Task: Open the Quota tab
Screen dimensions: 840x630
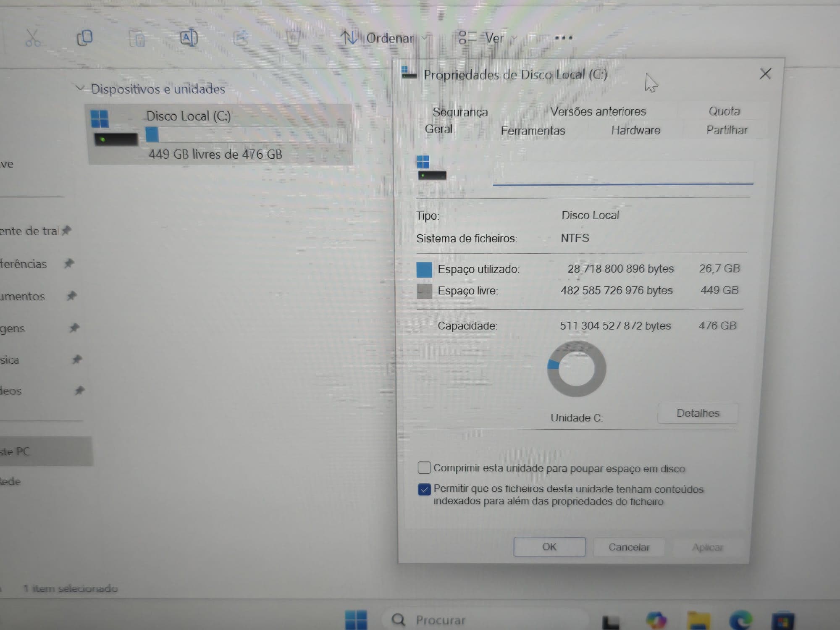Action: coord(724,111)
